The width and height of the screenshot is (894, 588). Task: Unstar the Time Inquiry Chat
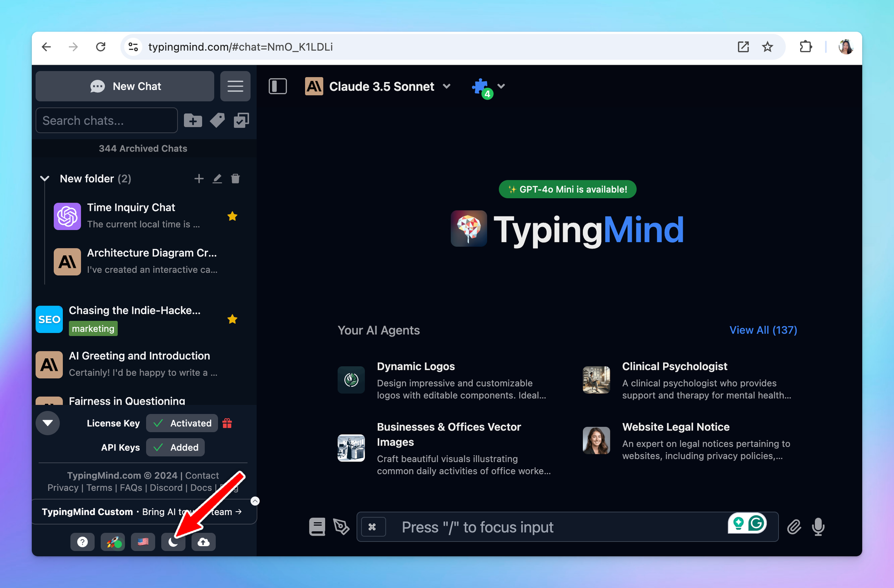232,216
